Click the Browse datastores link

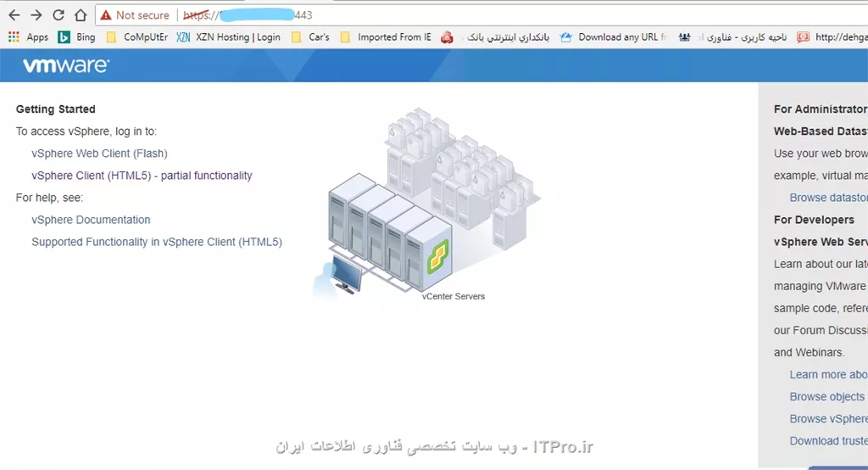tap(829, 198)
